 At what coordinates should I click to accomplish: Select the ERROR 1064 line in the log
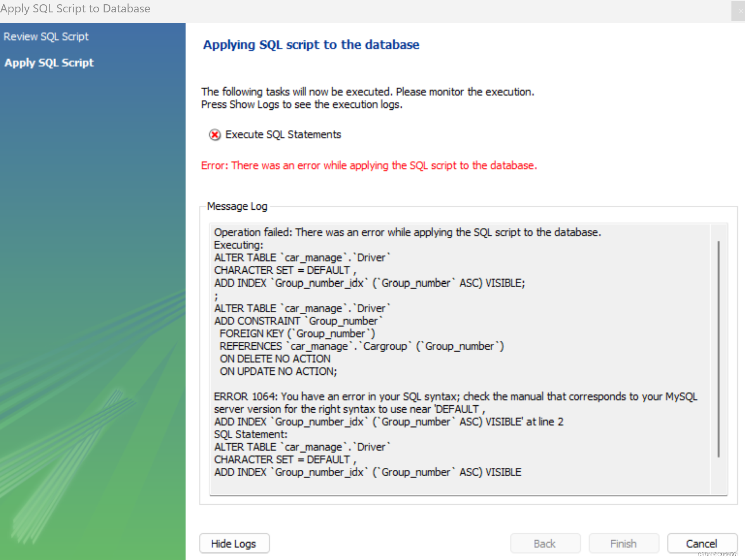426,396
